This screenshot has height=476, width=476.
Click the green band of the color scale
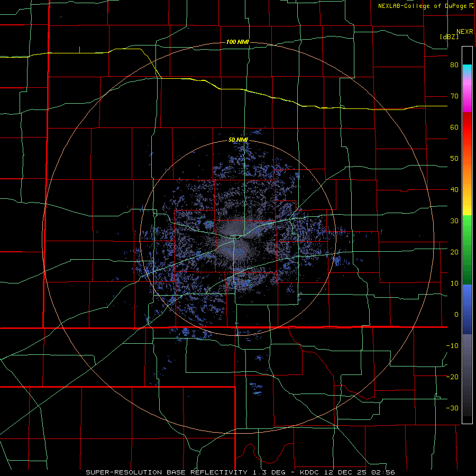[x=467, y=250]
